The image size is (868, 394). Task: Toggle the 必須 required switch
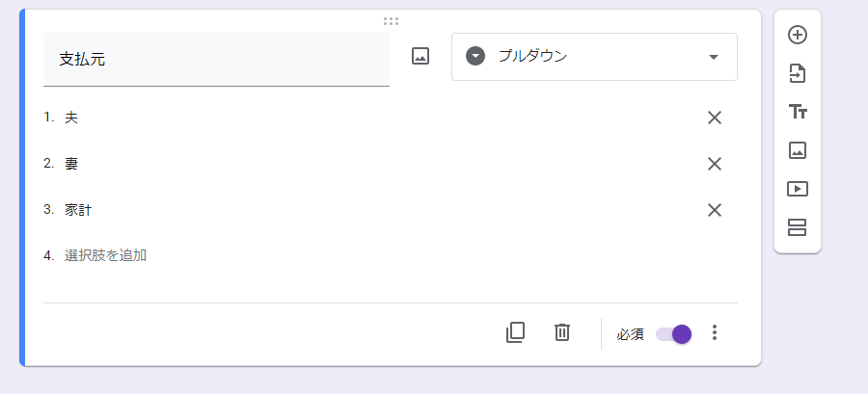[674, 334]
